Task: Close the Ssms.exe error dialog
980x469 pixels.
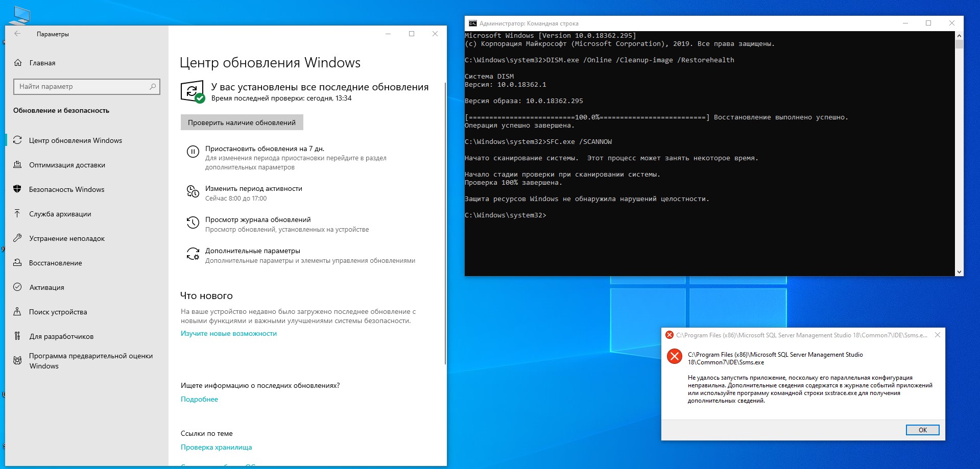Action: [937, 335]
